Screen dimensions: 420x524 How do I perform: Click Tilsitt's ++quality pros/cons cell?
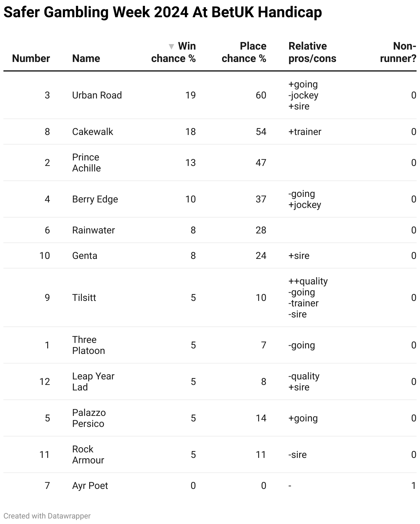tap(308, 298)
